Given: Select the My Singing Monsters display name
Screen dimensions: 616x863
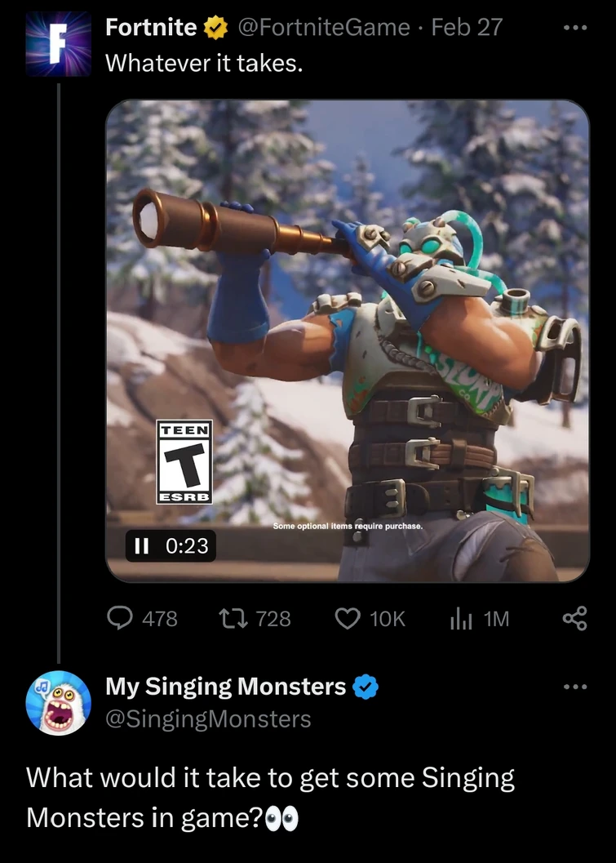Looking at the screenshot, I should 225,687.
